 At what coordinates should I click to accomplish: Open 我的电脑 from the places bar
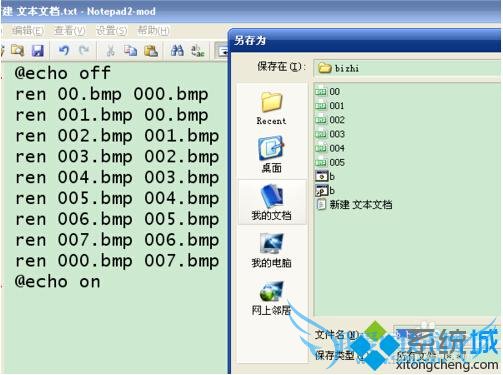pos(271,250)
